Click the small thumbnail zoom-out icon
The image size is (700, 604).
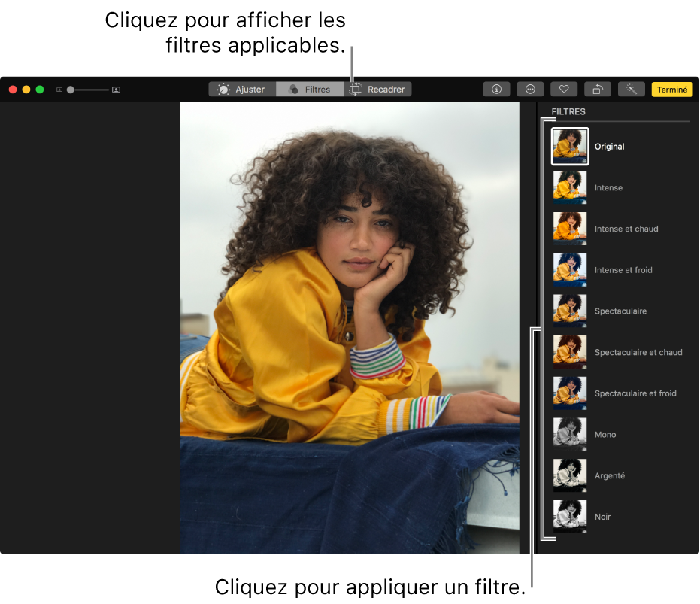[x=59, y=90]
